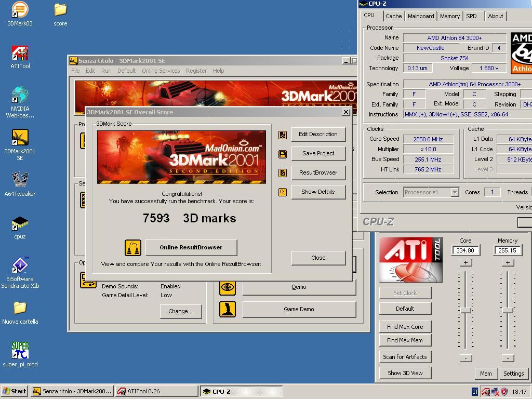Switch to the Memory tab in CPU-Z

tap(449, 16)
